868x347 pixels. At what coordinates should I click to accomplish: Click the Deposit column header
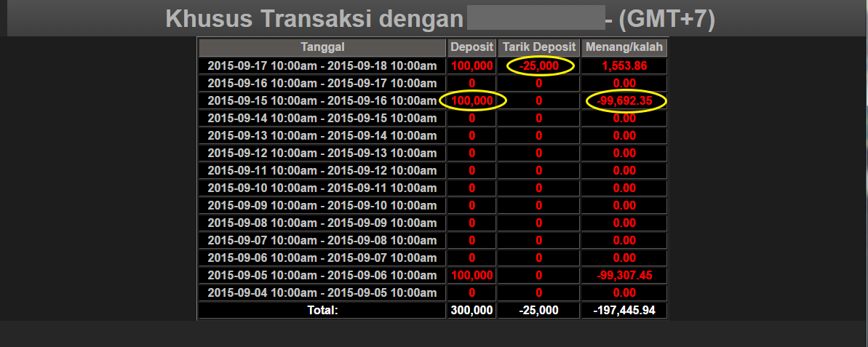pyautogui.click(x=472, y=48)
